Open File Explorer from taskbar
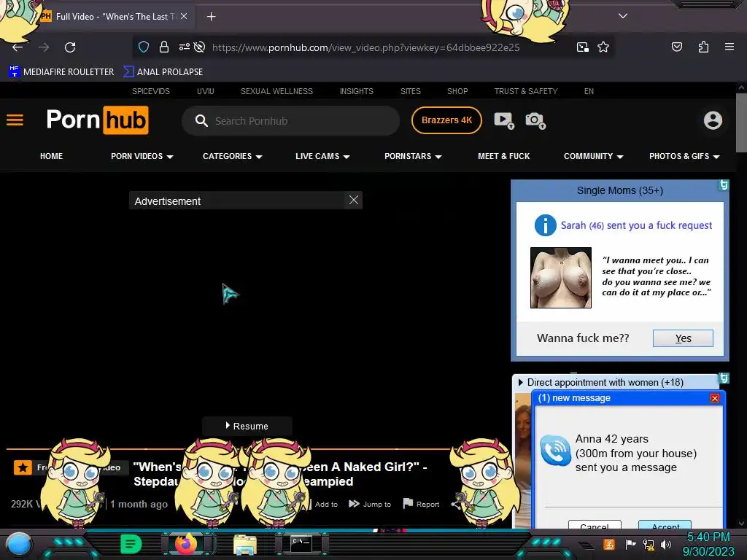This screenshot has height=560, width=747. [x=245, y=545]
